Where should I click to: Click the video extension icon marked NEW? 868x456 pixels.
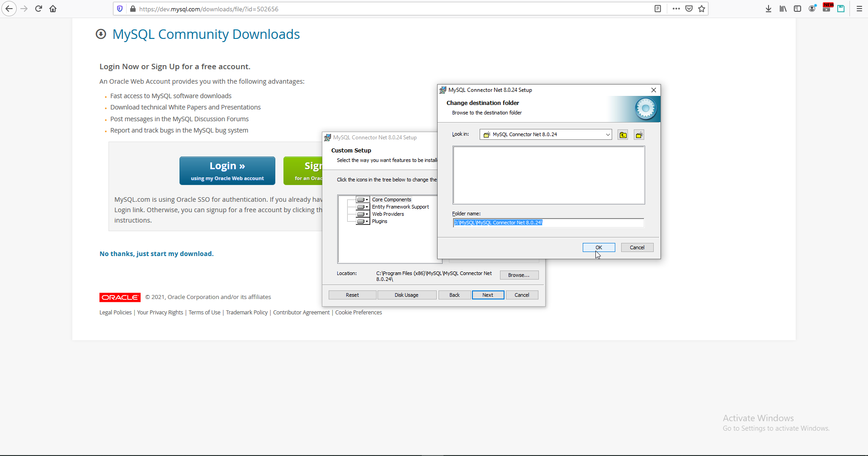[827, 8]
